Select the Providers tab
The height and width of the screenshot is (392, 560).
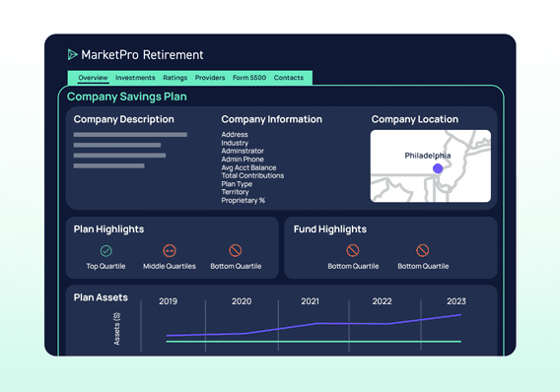(x=210, y=78)
